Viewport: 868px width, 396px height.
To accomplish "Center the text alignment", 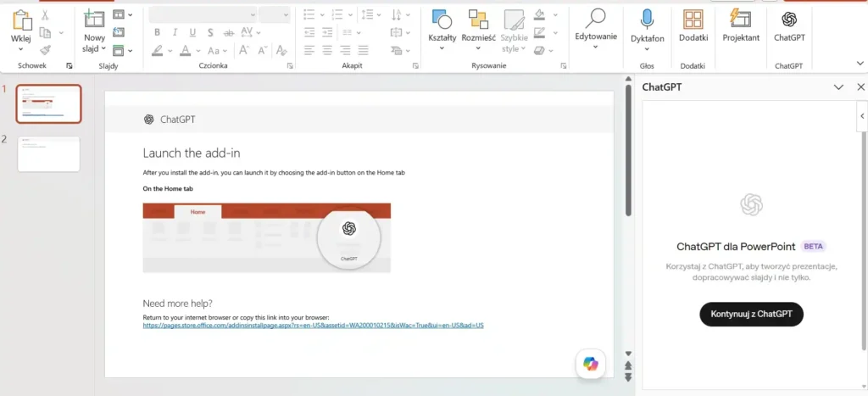I will click(x=327, y=50).
